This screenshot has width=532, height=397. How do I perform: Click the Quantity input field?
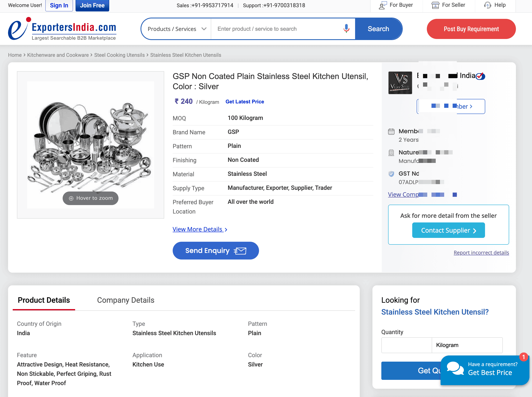click(406, 345)
